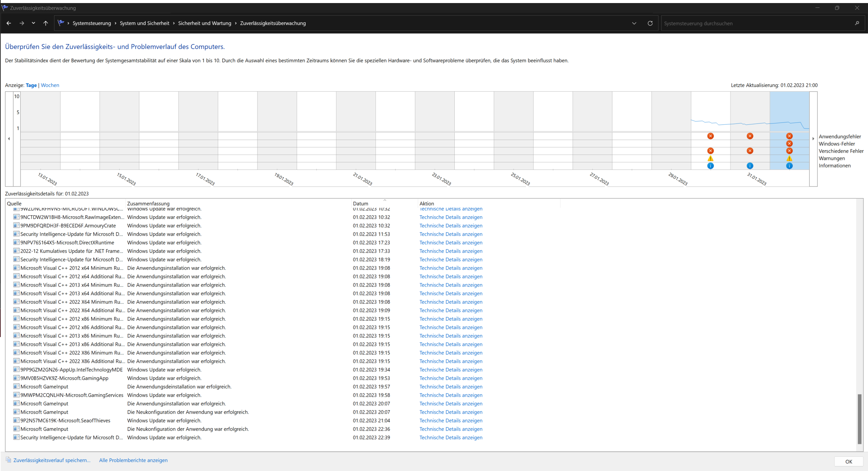Click the up-one-level arrow icon
This screenshot has width=868, height=471.
[46, 23]
